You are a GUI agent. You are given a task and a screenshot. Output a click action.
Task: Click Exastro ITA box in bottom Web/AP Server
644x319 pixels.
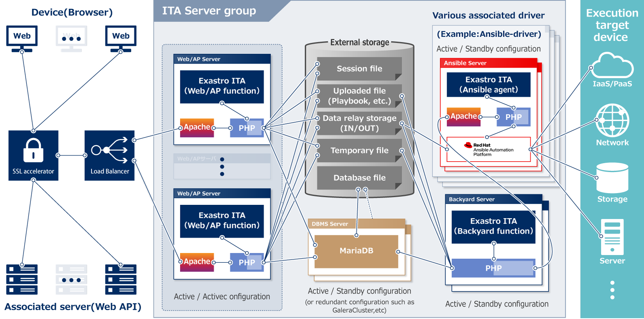(x=222, y=221)
